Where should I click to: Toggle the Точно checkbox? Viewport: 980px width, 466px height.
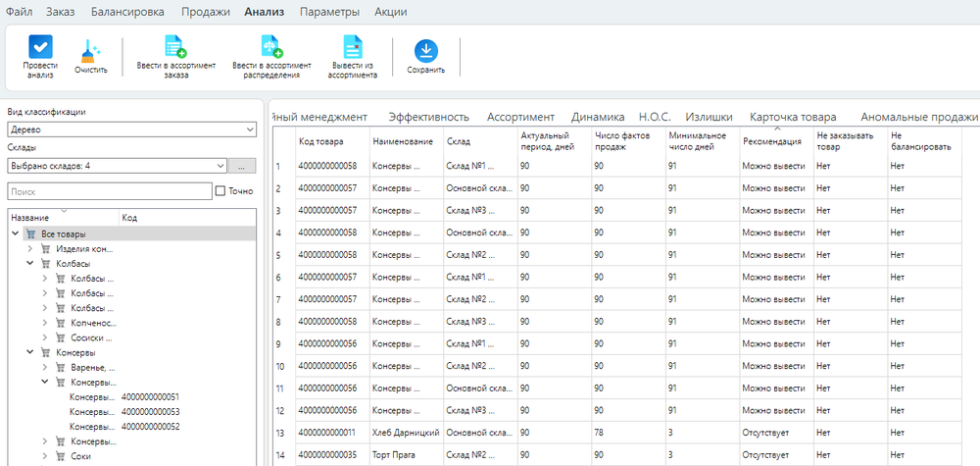[220, 191]
